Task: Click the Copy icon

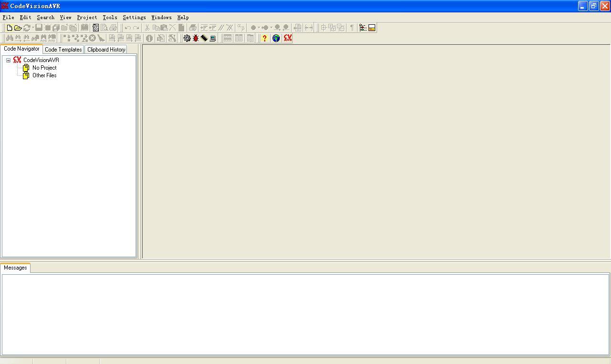Action: [x=156, y=28]
